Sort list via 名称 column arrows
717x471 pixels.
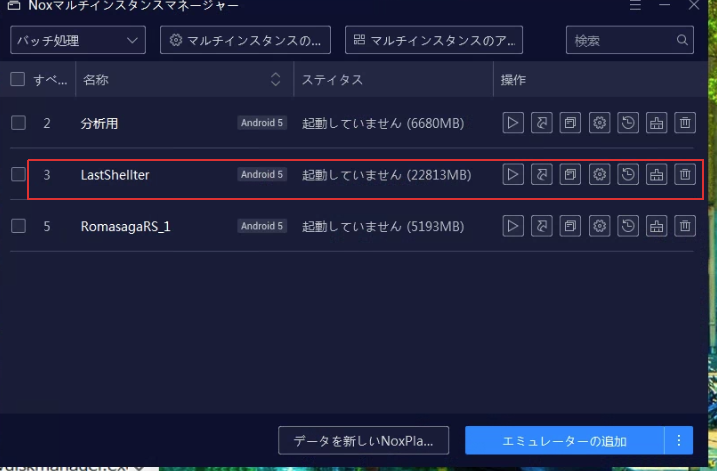click(275, 79)
